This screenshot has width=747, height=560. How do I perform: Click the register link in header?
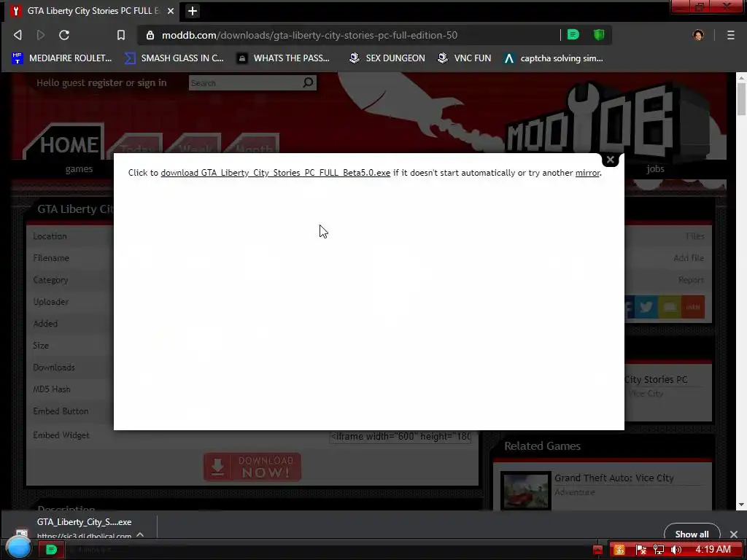[105, 83]
